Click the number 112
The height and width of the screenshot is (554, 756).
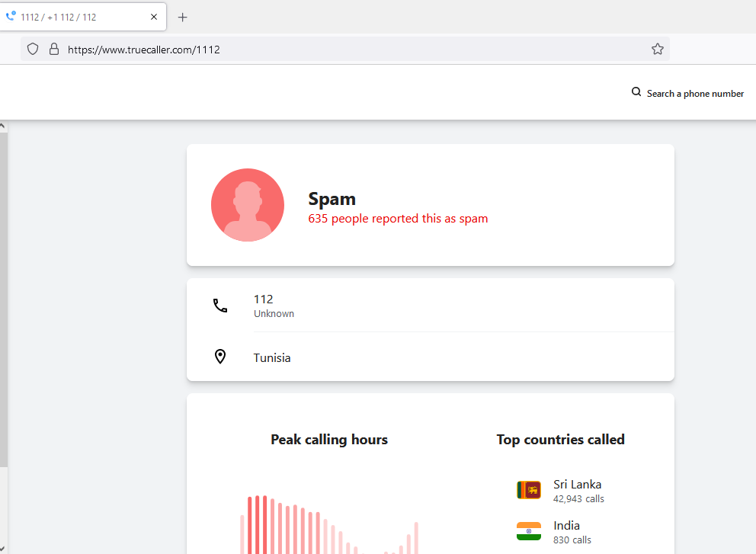pos(263,299)
